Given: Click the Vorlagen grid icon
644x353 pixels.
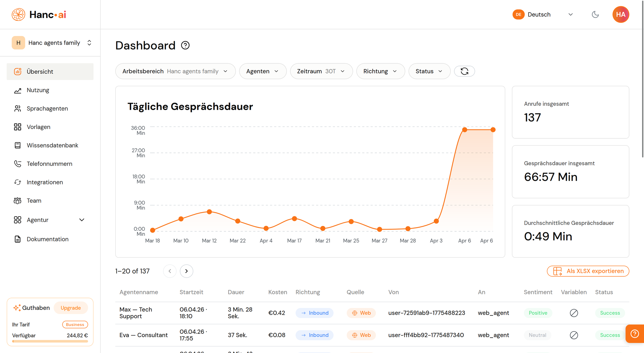Looking at the screenshot, I should tap(18, 127).
